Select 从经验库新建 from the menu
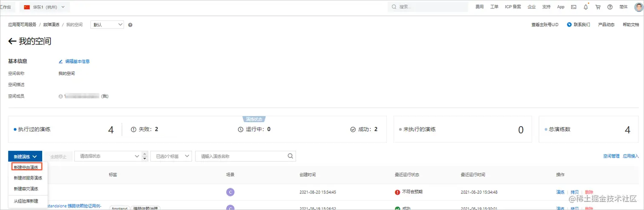The height and width of the screenshot is (210, 644). (26, 201)
